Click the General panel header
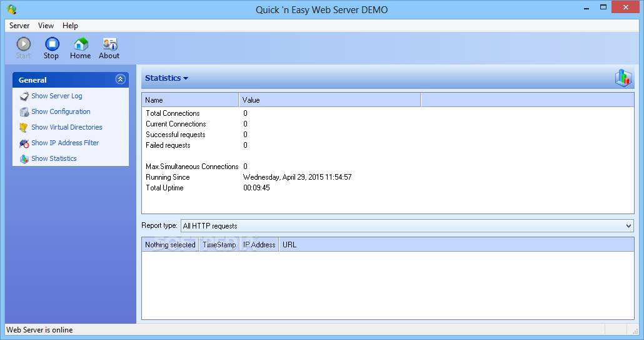This screenshot has height=340, width=644. pos(71,80)
